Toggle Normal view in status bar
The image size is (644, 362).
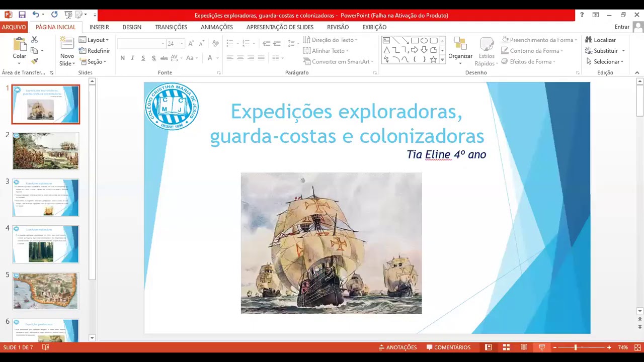(x=488, y=347)
